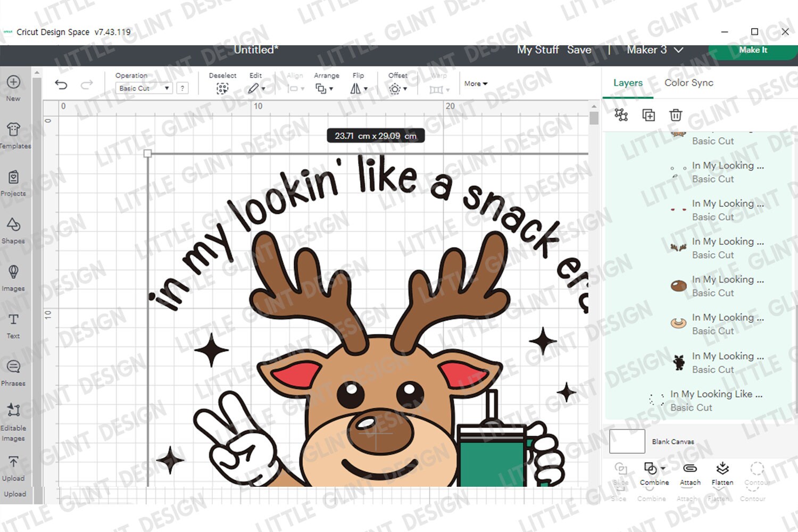Image resolution: width=798 pixels, height=532 pixels.
Task: Attach the selected layers
Action: click(690, 473)
